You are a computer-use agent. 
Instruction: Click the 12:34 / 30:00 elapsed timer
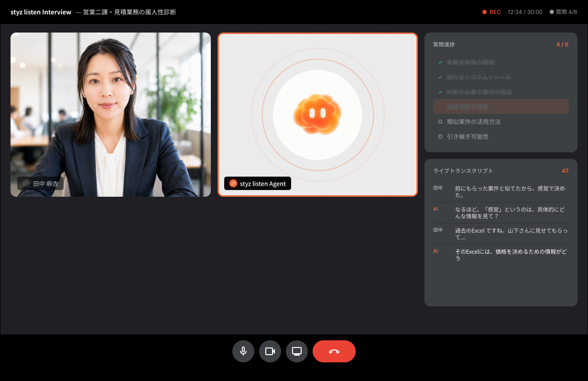coord(525,12)
